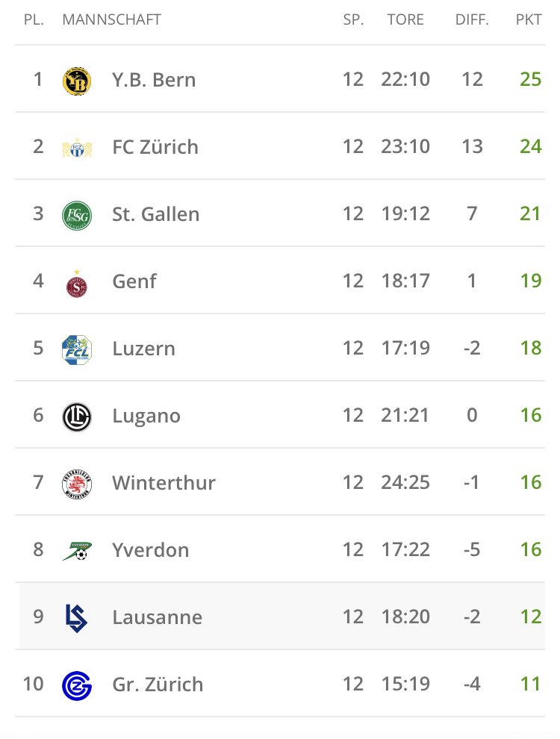Select the Winterthur team name

tap(164, 483)
